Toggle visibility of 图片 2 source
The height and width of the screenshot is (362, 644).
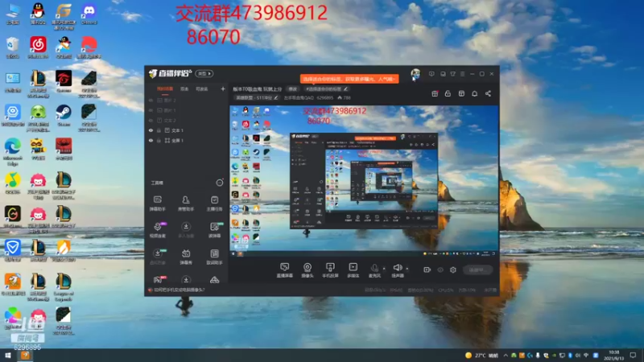pos(151,100)
